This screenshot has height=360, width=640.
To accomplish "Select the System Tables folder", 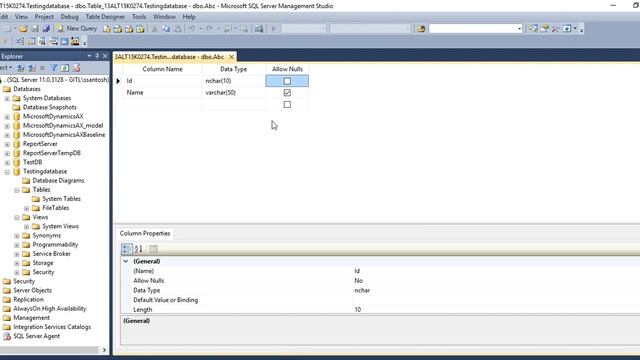I will click(61, 199).
